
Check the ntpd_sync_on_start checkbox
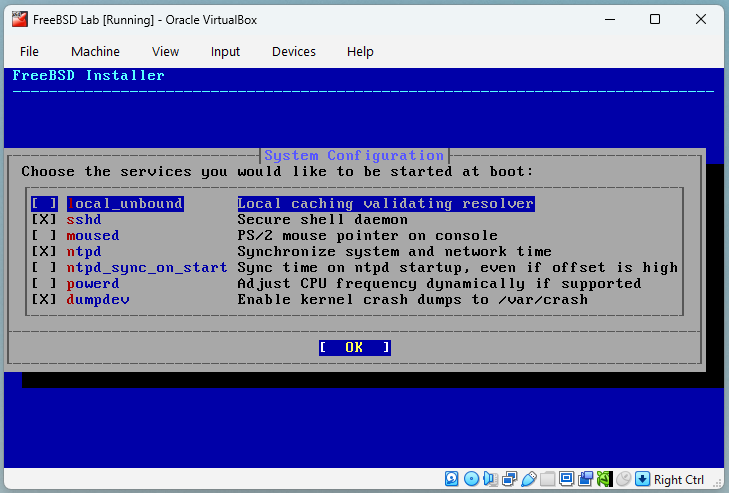pyautogui.click(x=44, y=267)
